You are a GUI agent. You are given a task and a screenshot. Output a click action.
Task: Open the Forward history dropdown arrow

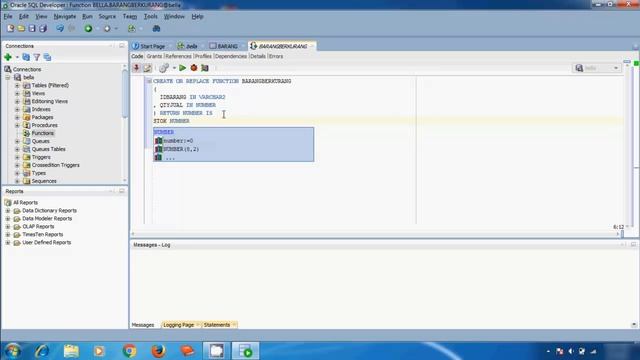(x=116, y=29)
